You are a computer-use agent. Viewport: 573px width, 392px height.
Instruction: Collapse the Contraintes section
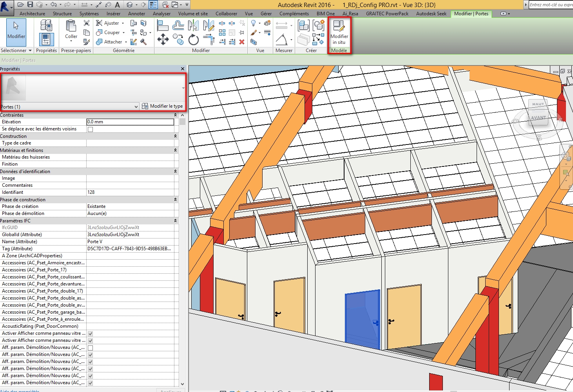pyautogui.click(x=175, y=115)
